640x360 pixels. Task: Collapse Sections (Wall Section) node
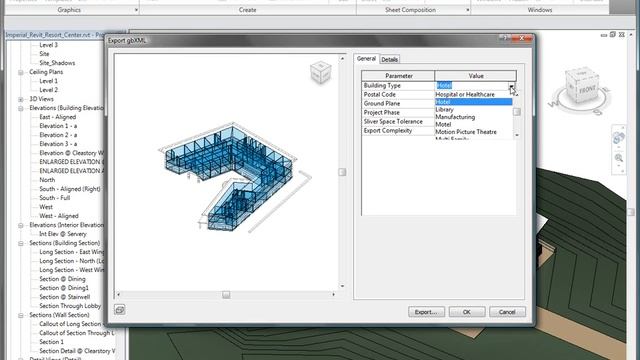click(20, 316)
